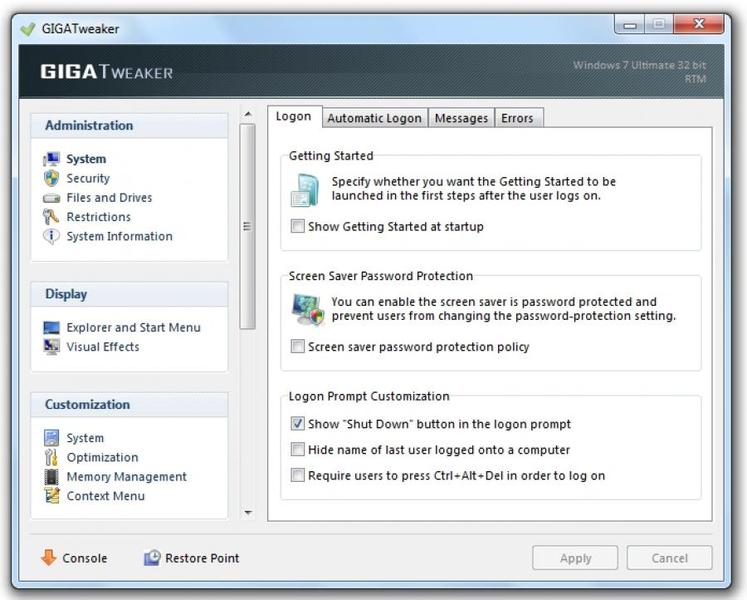The height and width of the screenshot is (600, 747).
Task: Click the System monitor icon under Administration
Action: tap(51, 159)
